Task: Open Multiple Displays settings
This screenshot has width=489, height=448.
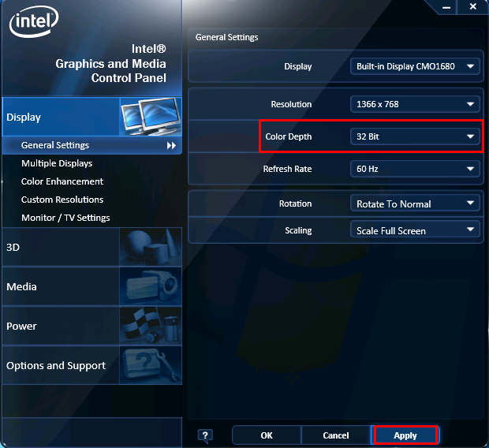Action: pyautogui.click(x=57, y=163)
